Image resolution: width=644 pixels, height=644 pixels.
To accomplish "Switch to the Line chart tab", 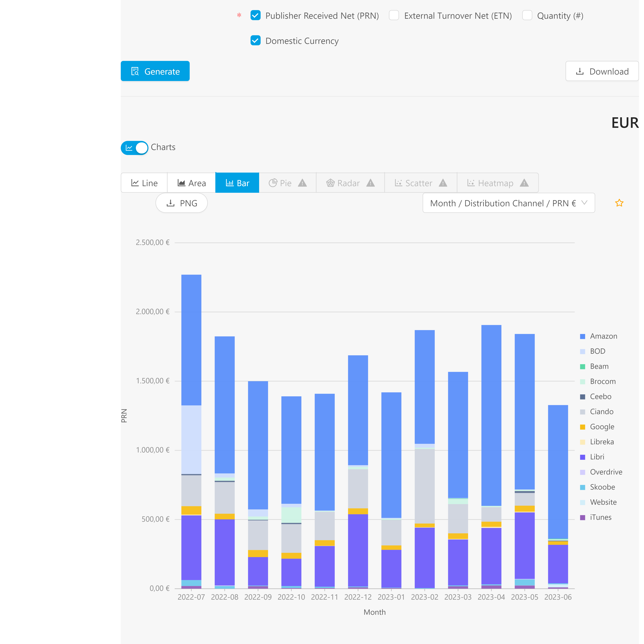I will coord(144,183).
